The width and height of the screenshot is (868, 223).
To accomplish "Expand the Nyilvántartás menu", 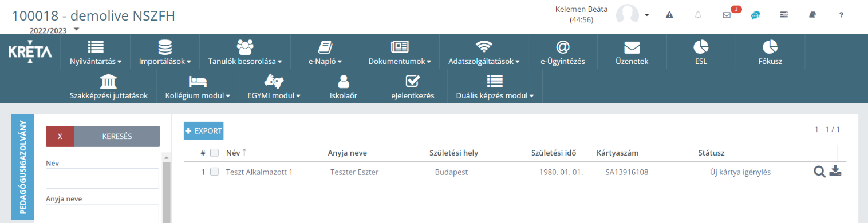I will (96, 52).
